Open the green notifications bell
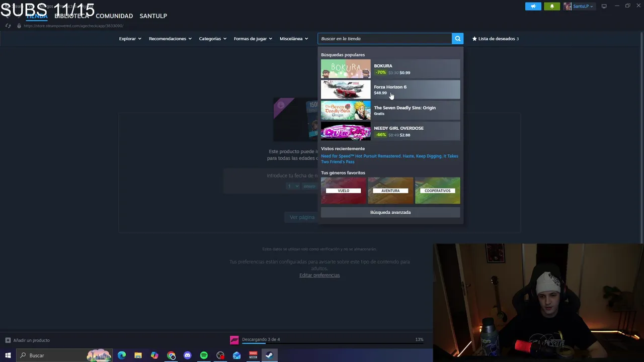The width and height of the screenshot is (644, 362). [552, 6]
